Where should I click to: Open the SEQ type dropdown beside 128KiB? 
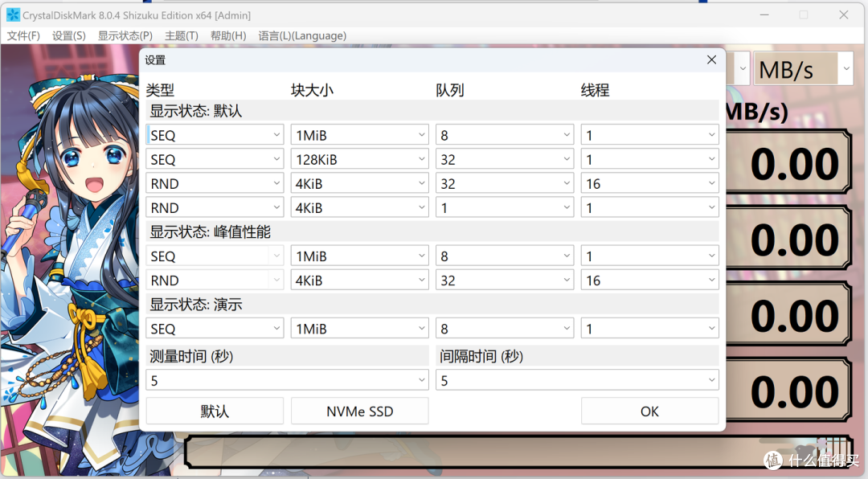pyautogui.click(x=215, y=159)
